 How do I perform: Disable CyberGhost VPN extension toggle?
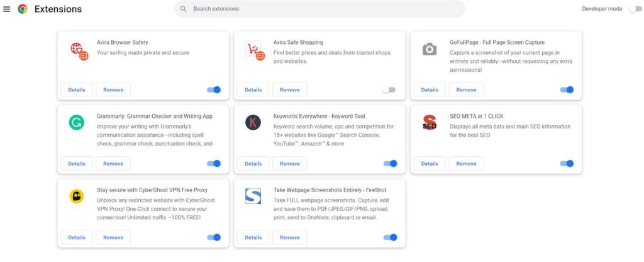click(x=214, y=237)
